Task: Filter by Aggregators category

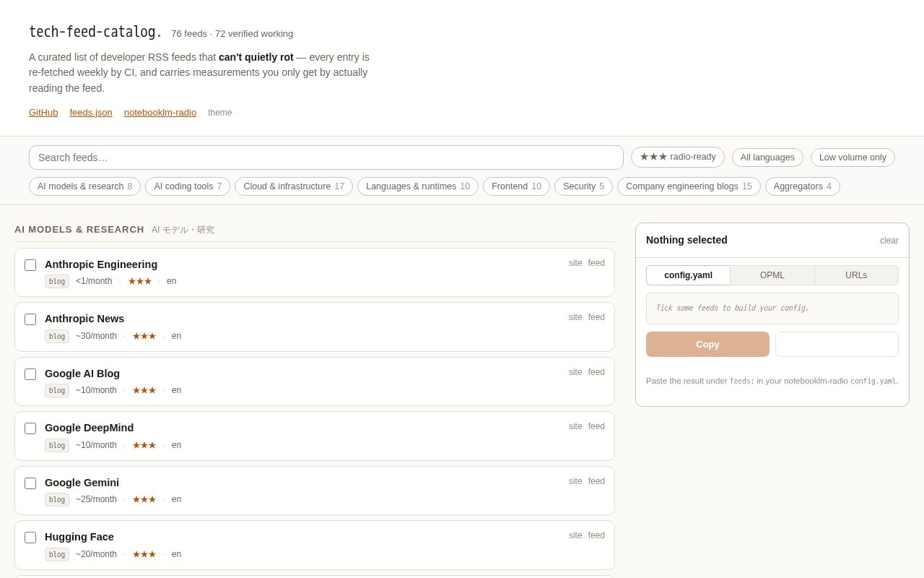Action: pyautogui.click(x=803, y=186)
